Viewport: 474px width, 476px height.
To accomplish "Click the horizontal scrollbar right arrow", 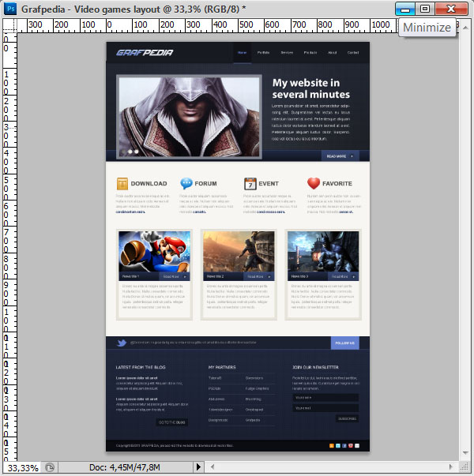I will point(451,467).
